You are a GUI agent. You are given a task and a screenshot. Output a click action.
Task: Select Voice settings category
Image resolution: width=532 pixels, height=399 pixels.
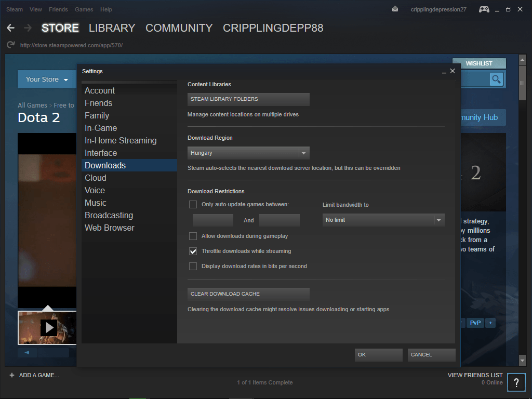(129, 190)
